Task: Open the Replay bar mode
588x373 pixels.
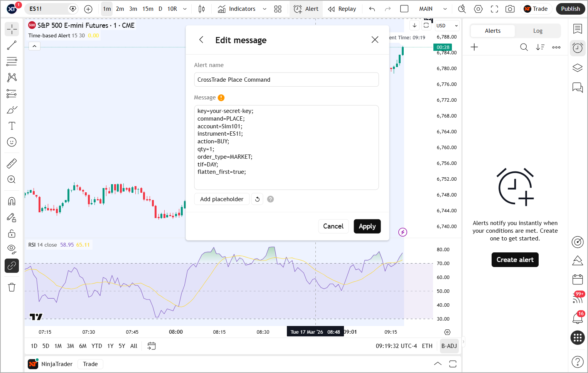Action: coord(342,9)
